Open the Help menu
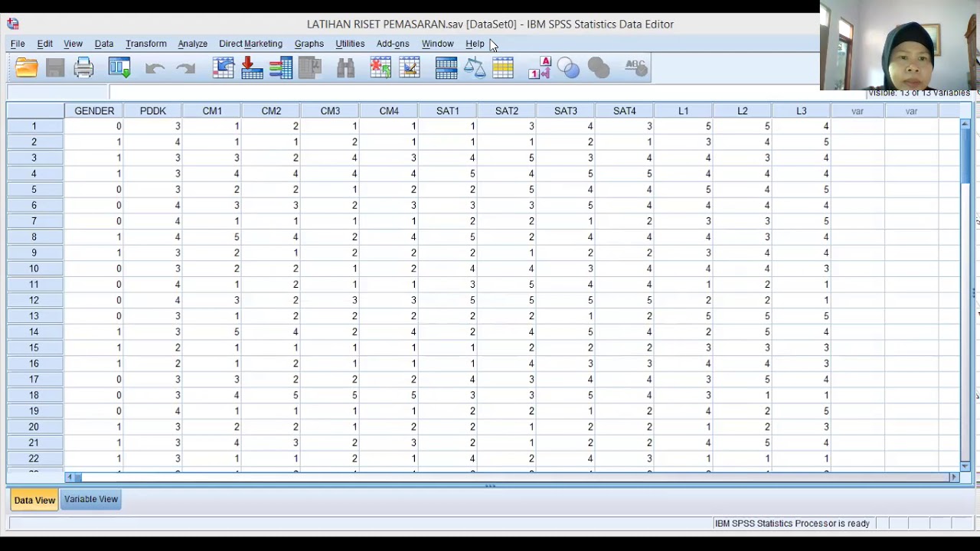 point(475,44)
